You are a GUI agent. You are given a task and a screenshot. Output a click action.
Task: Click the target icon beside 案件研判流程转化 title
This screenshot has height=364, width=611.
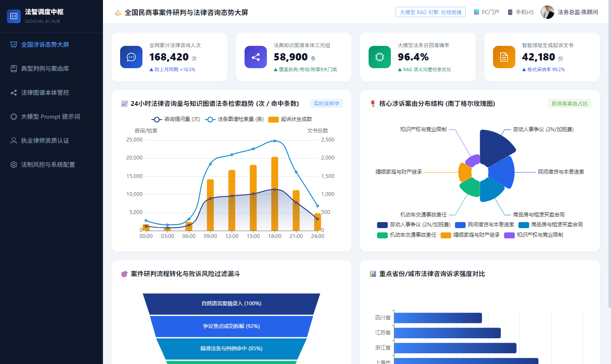pyautogui.click(x=124, y=274)
